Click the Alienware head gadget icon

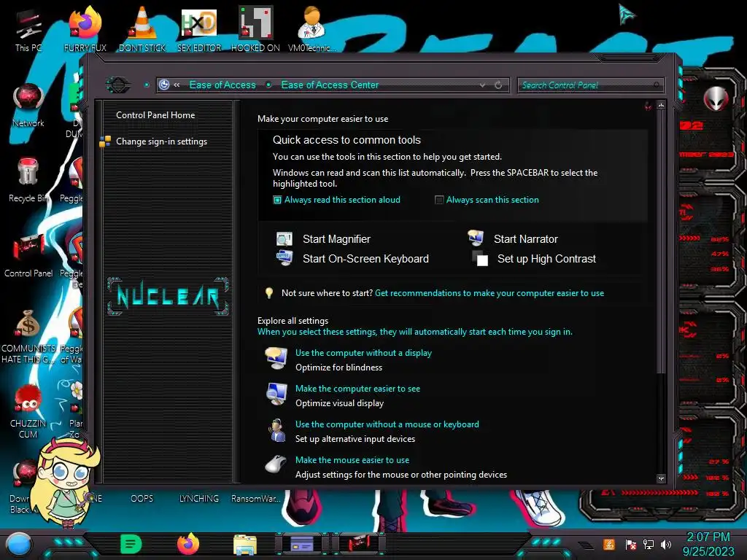coord(716,99)
